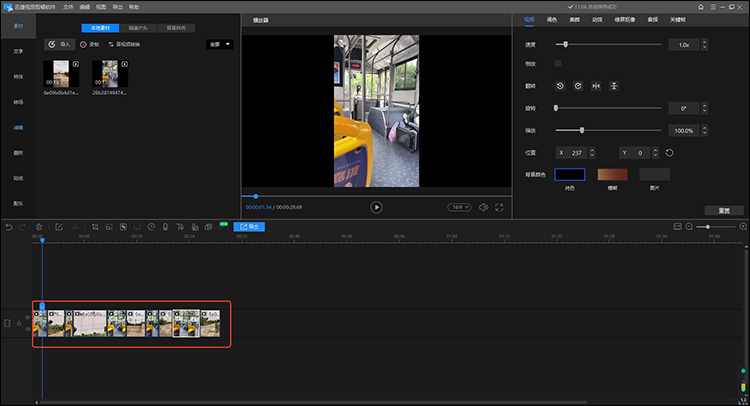Click the speed slider handle
The image size is (750, 406).
(x=565, y=44)
